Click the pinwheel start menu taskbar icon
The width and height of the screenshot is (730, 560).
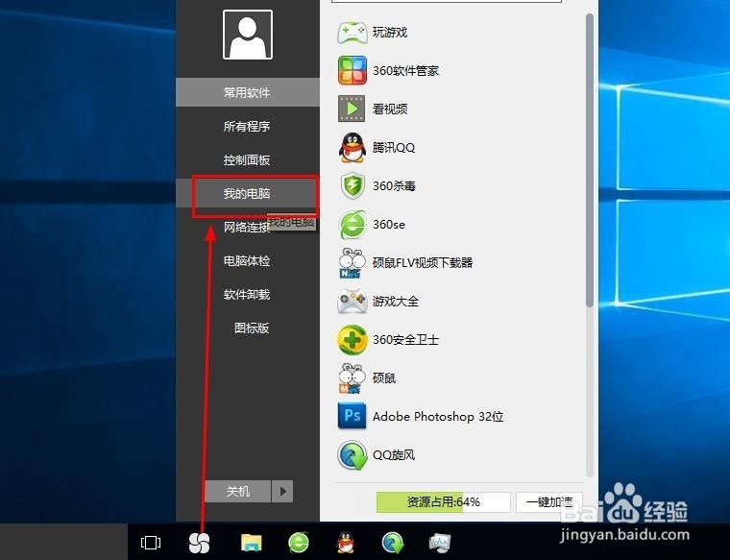coord(199,543)
